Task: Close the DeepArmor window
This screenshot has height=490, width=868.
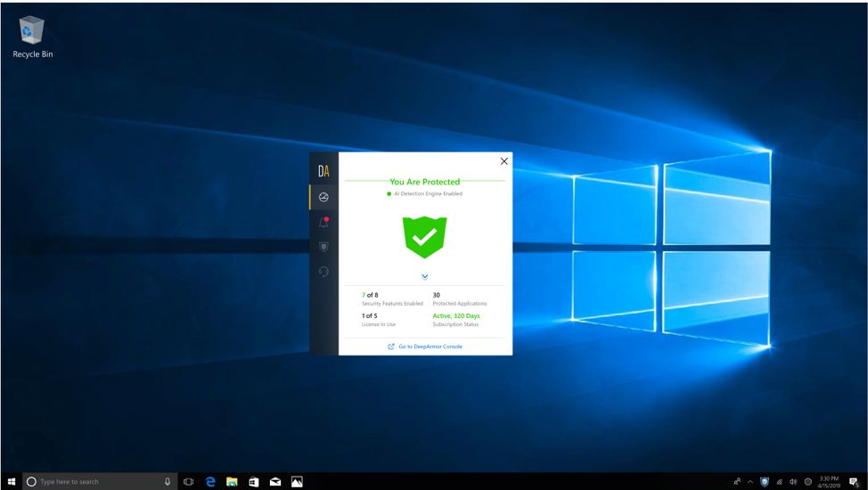Action: point(504,161)
